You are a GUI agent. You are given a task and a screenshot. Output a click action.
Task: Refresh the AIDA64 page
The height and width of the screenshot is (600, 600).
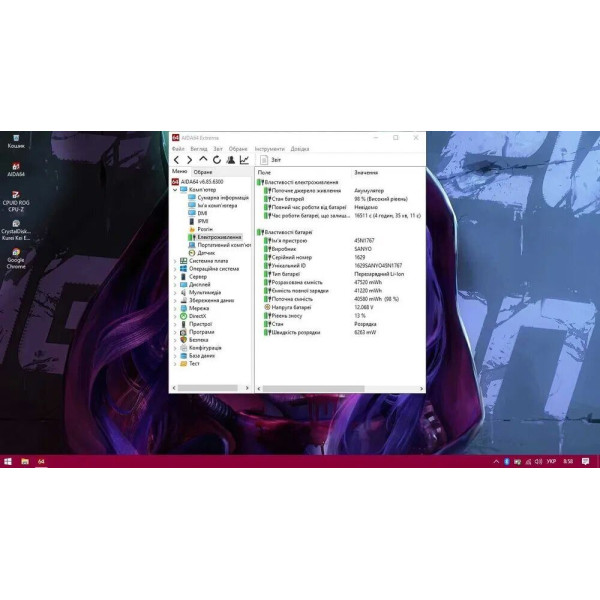(x=217, y=160)
